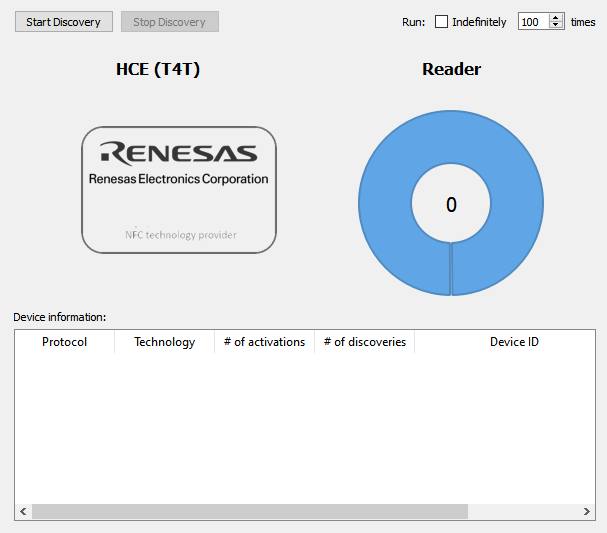The width and height of the screenshot is (607, 533).
Task: Focus the run count field showing 100
Action: click(x=532, y=22)
